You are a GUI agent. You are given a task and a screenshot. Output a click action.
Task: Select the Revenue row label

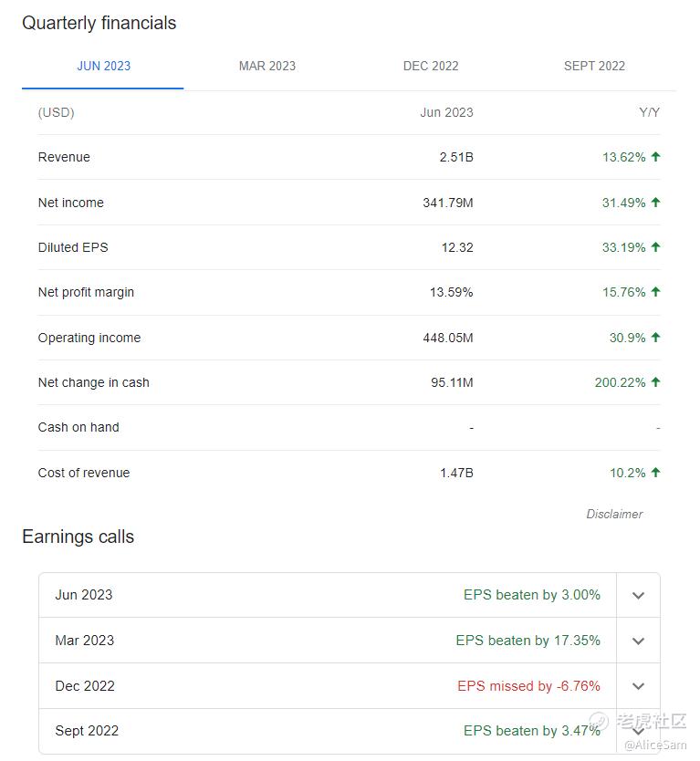point(64,157)
